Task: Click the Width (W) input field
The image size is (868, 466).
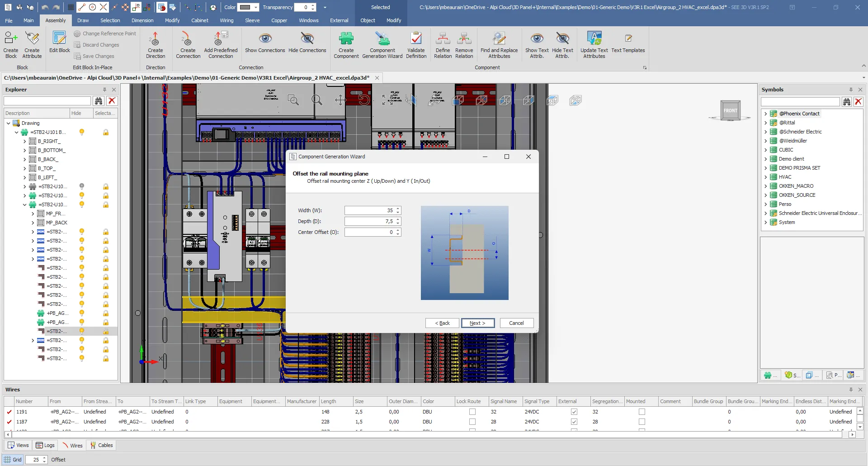Action: point(369,210)
